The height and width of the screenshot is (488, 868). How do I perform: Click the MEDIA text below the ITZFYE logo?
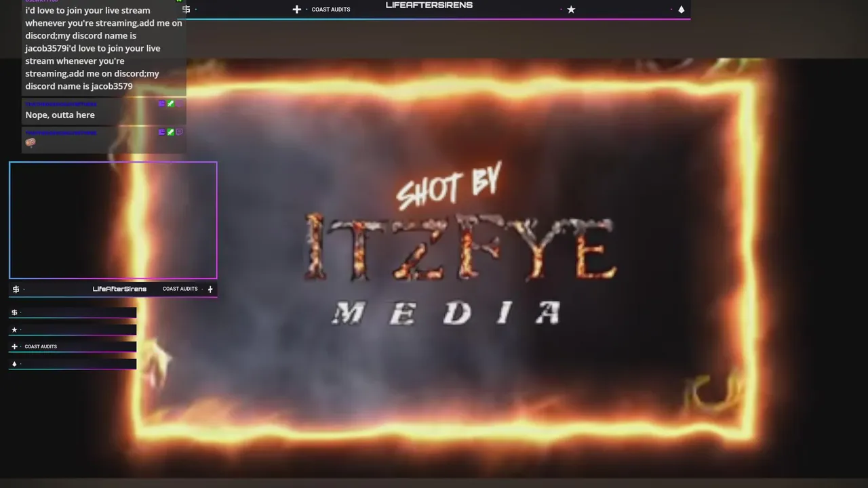pos(448,313)
